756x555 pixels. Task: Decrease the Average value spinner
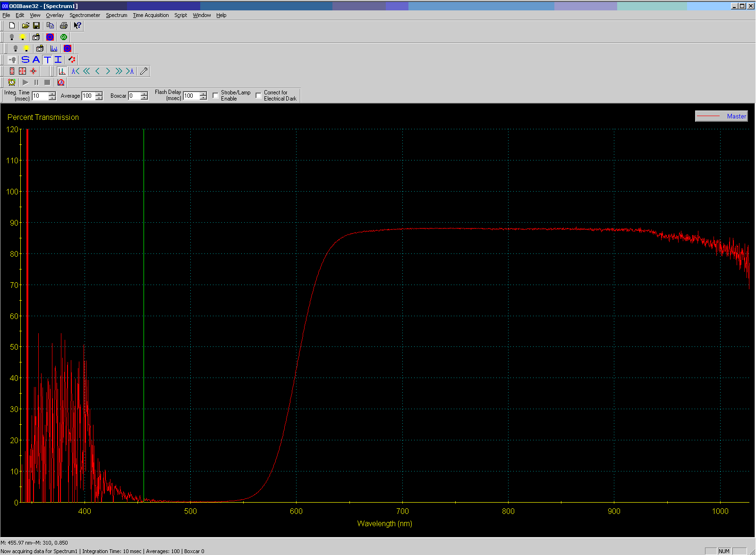pyautogui.click(x=99, y=98)
